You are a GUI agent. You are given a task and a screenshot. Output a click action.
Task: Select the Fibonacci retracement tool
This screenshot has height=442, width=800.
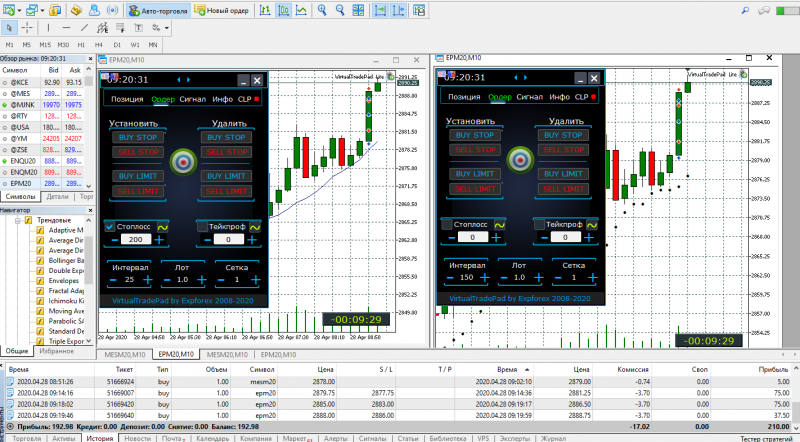pyautogui.click(x=120, y=28)
